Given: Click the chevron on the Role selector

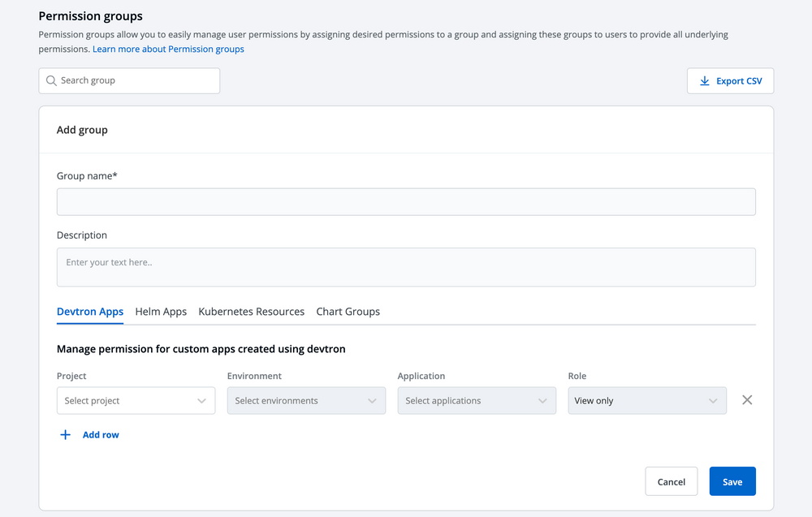Looking at the screenshot, I should click(715, 400).
